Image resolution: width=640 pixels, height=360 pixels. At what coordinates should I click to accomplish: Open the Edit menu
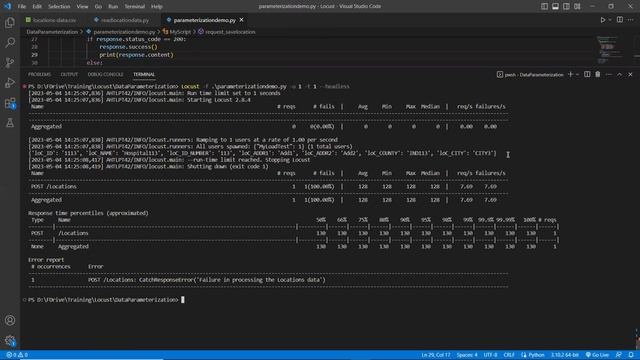tap(37, 7)
